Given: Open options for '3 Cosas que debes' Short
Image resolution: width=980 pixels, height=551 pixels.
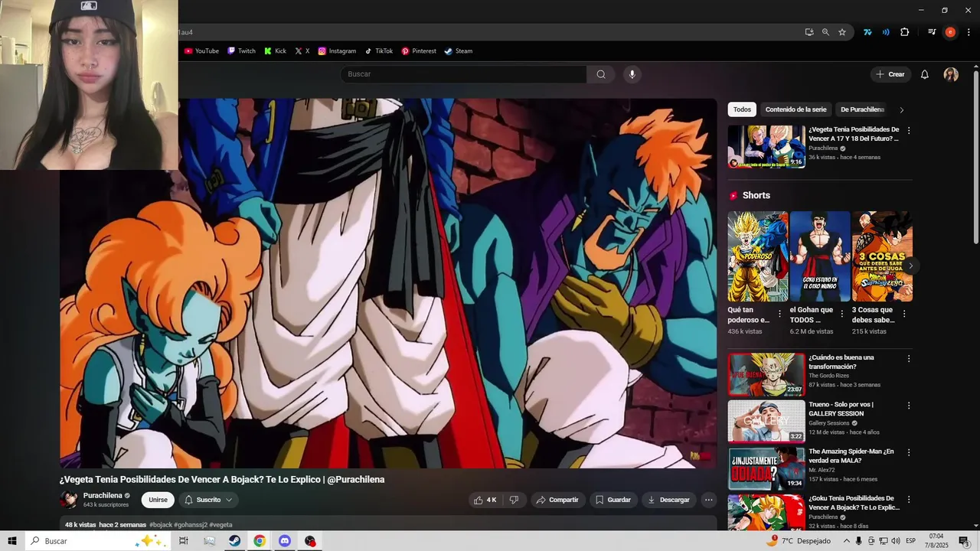Looking at the screenshot, I should (904, 314).
